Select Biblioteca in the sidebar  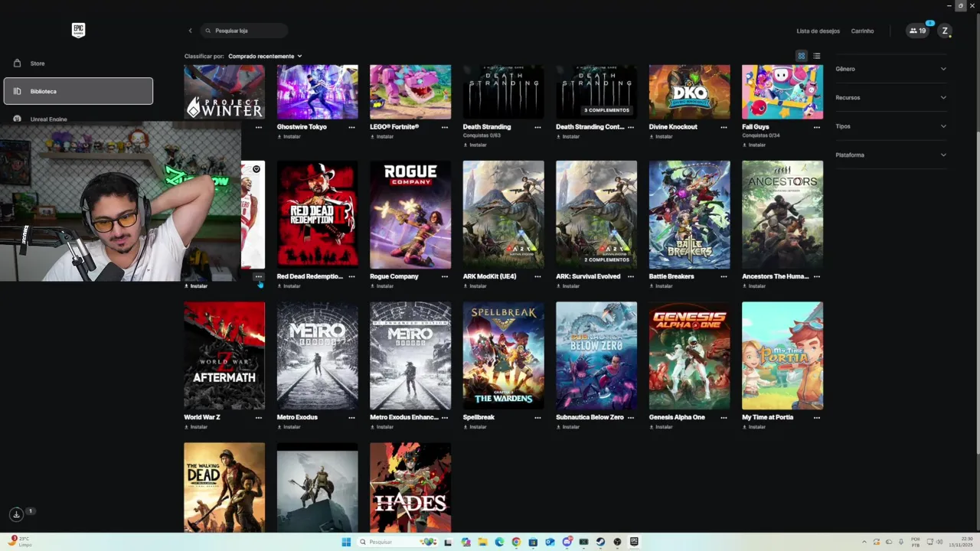[78, 91]
